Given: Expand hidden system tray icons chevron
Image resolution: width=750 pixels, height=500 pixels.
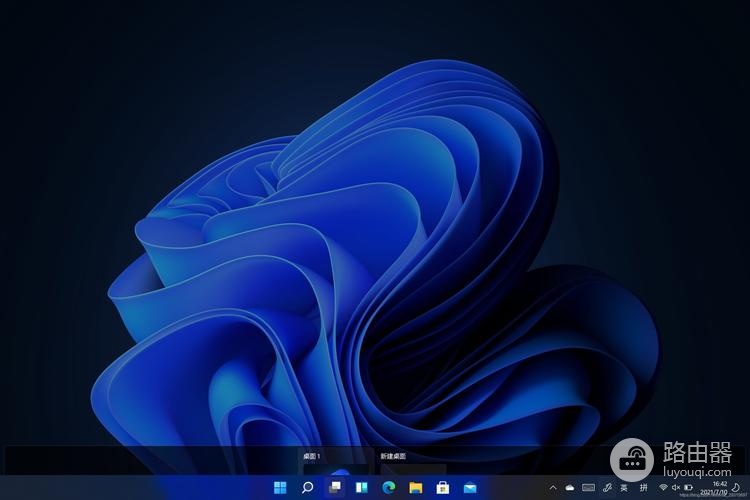Looking at the screenshot, I should pos(553,488).
